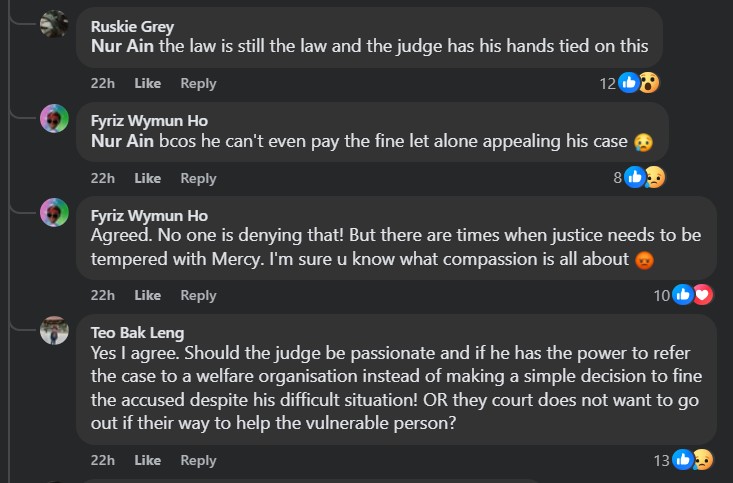Viewport: 733px width, 483px height.
Task: Open the 22h timestamp on Teo Bak Leng's comment
Action: pos(102,460)
